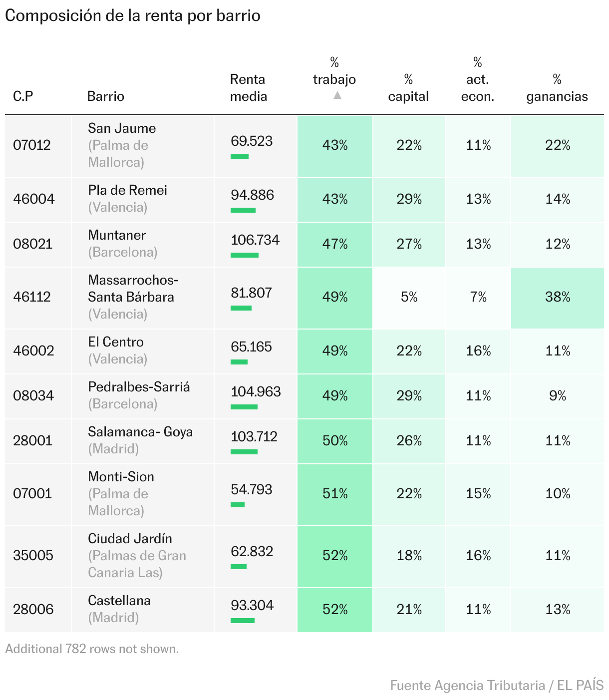This screenshot has height=700, width=609.
Task: Select postal code 28001 cell
Action: [x=33, y=441]
